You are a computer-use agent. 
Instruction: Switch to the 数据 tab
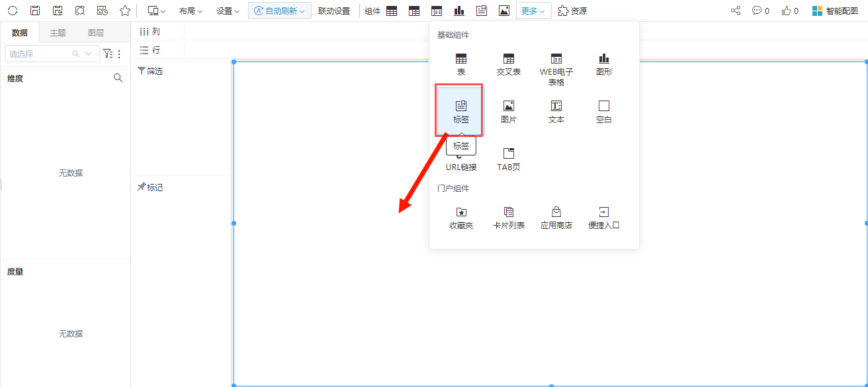pos(20,32)
